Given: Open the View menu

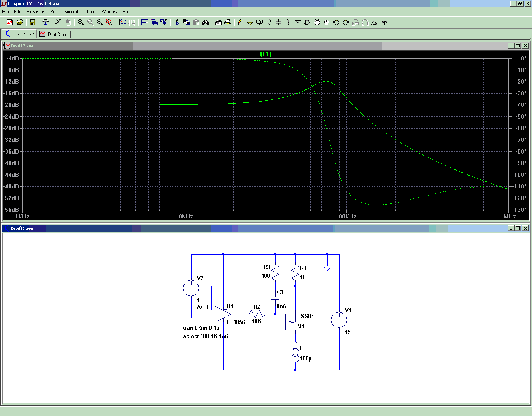Looking at the screenshot, I should click(x=55, y=12).
